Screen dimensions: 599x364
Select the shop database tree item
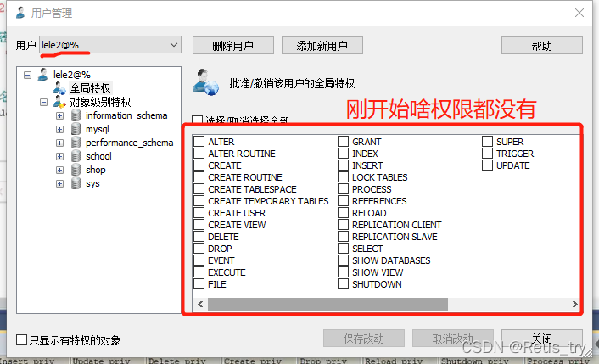96,170
